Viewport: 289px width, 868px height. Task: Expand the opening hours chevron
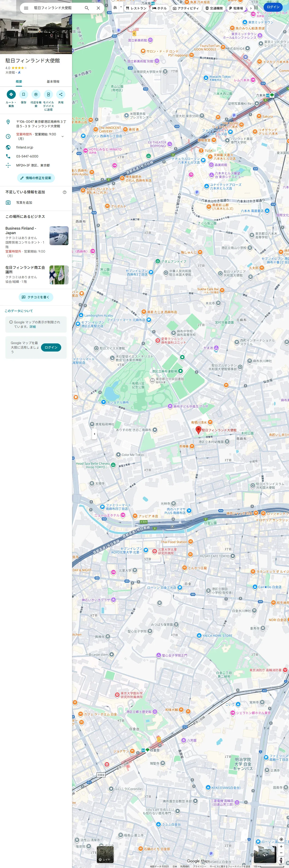pos(63,137)
